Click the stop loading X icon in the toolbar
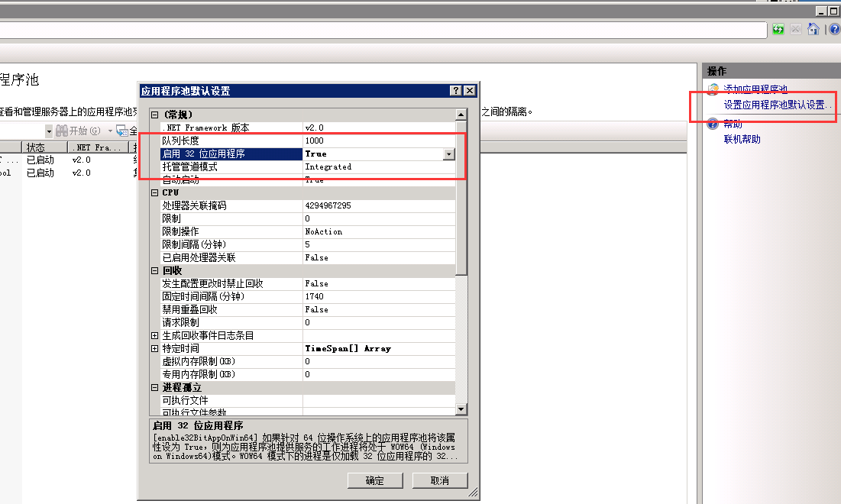 click(x=796, y=30)
